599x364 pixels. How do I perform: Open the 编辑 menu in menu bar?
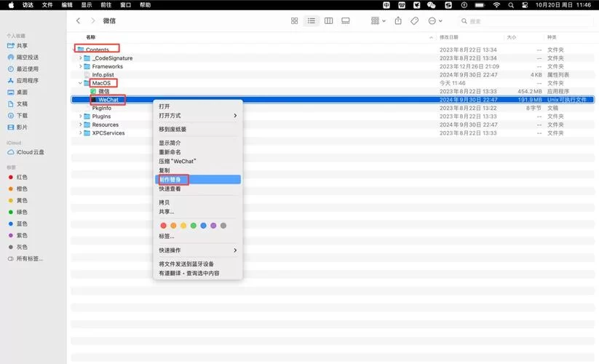point(67,5)
